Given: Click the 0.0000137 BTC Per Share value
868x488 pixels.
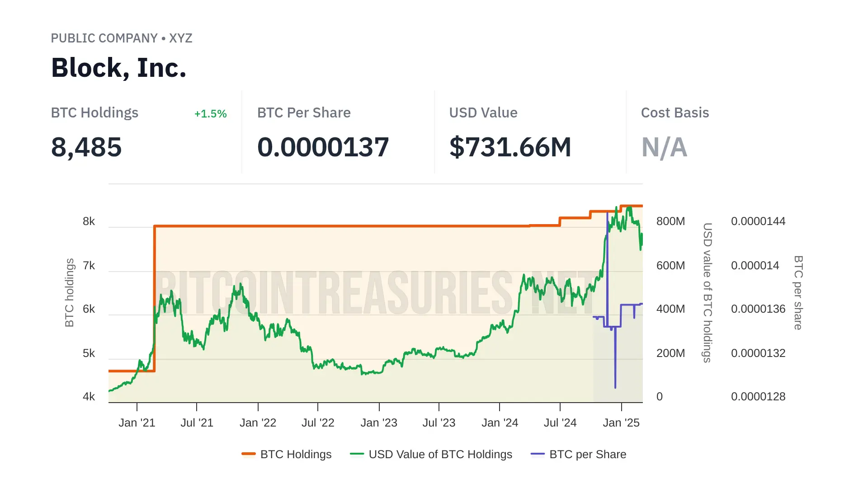Looking at the screenshot, I should (323, 147).
